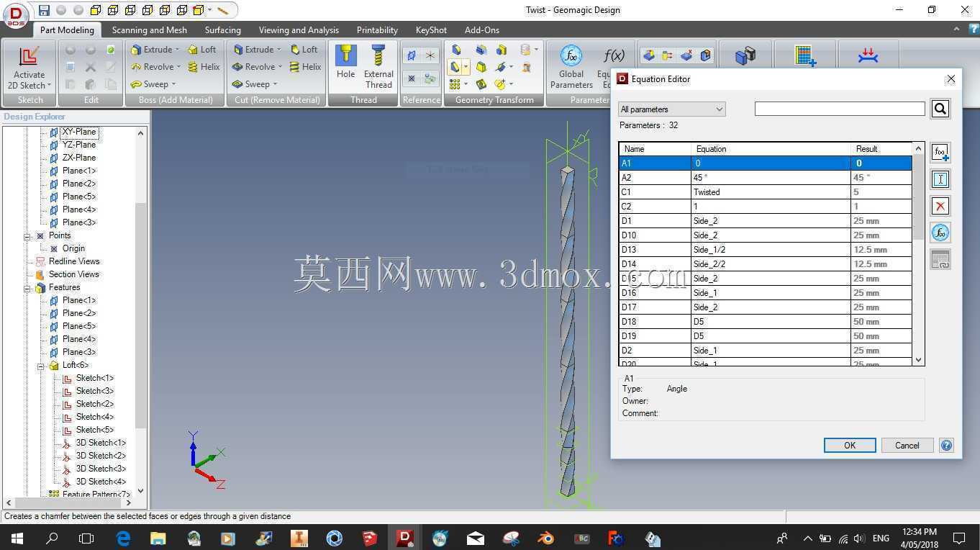Open the Equation Editor help icon

tap(947, 446)
